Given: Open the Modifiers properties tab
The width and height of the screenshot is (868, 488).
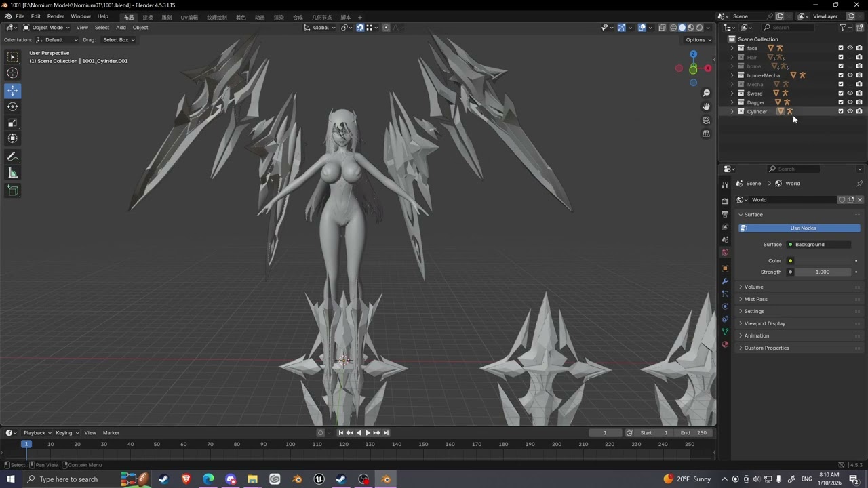Looking at the screenshot, I should (725, 281).
